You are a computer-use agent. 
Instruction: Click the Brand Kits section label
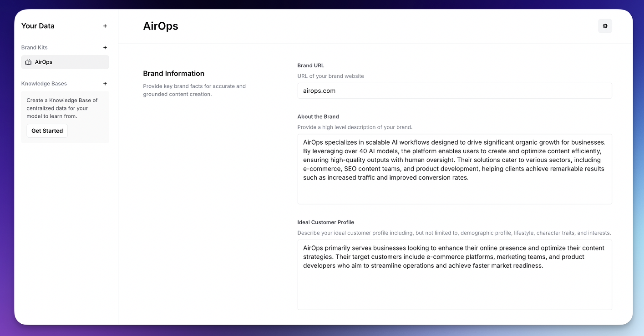[34, 48]
